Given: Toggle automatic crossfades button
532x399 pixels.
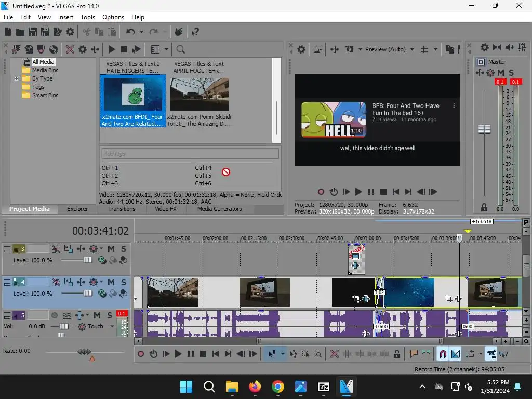Looking at the screenshot, I should coord(455,354).
